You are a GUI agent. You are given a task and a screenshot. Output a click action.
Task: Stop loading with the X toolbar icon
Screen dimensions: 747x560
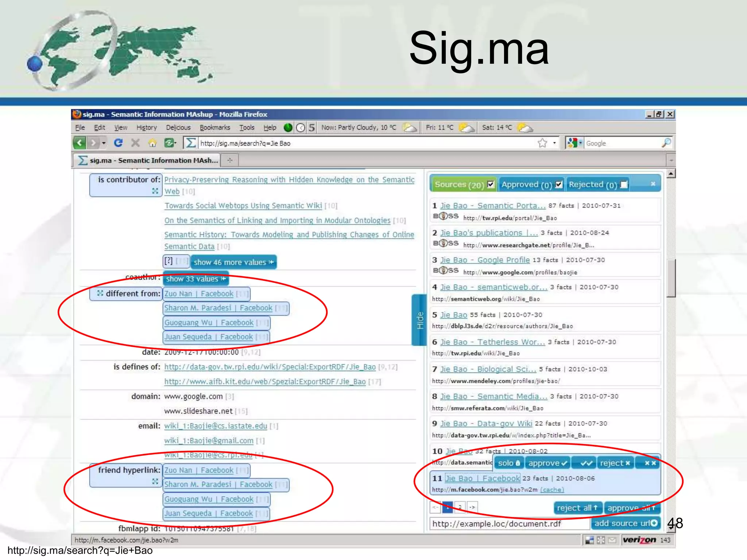click(135, 143)
